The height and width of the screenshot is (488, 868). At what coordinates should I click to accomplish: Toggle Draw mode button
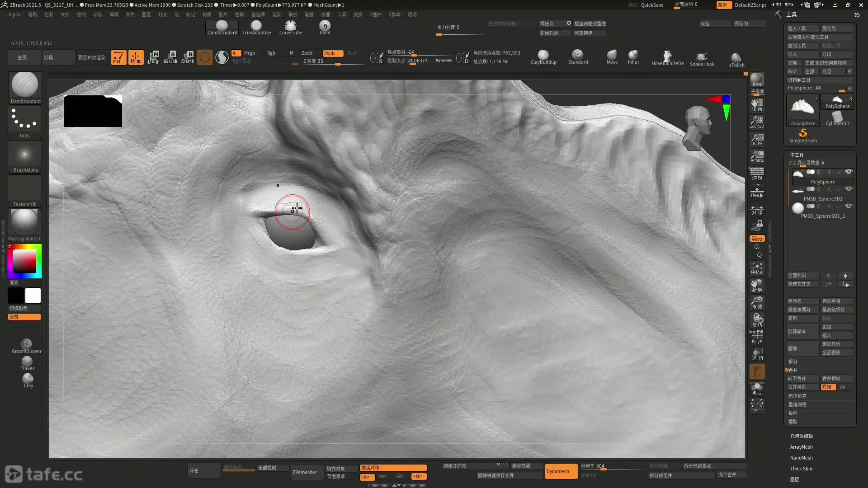click(x=136, y=57)
